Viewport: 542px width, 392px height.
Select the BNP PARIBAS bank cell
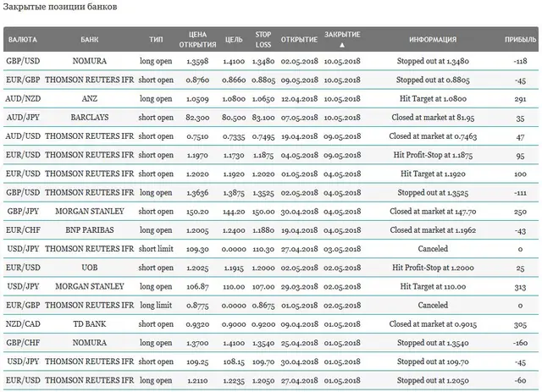click(90, 230)
